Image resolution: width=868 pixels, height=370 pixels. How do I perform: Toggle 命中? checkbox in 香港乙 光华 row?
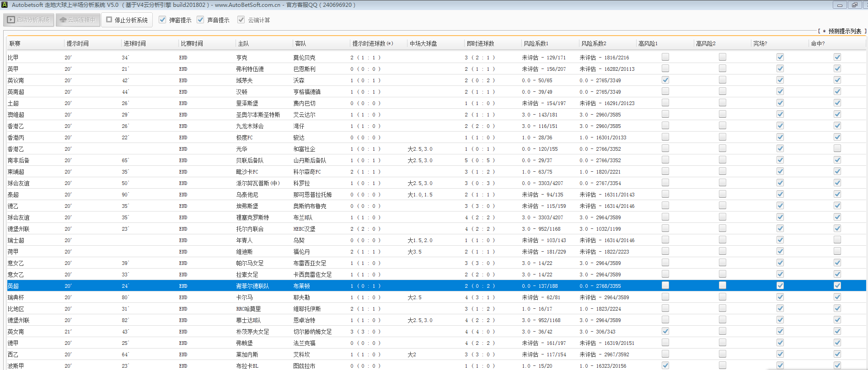[x=837, y=148]
